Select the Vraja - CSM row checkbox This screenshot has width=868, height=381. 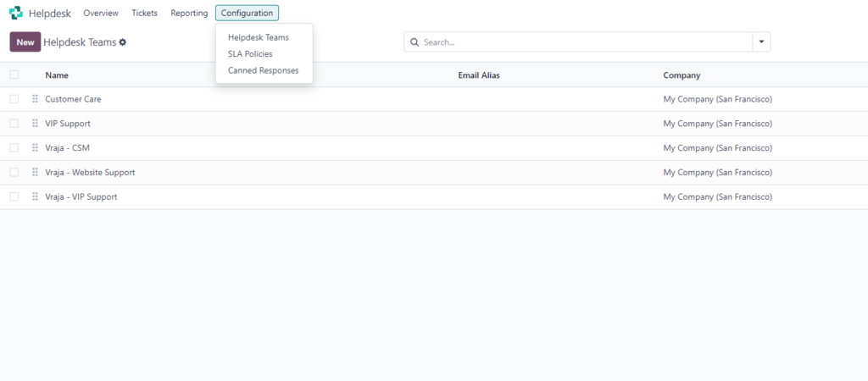14,148
